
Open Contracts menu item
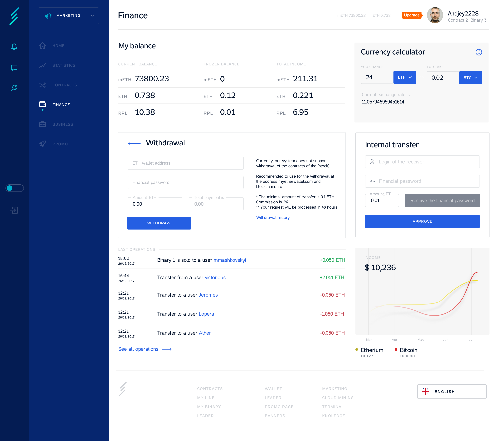coord(65,85)
